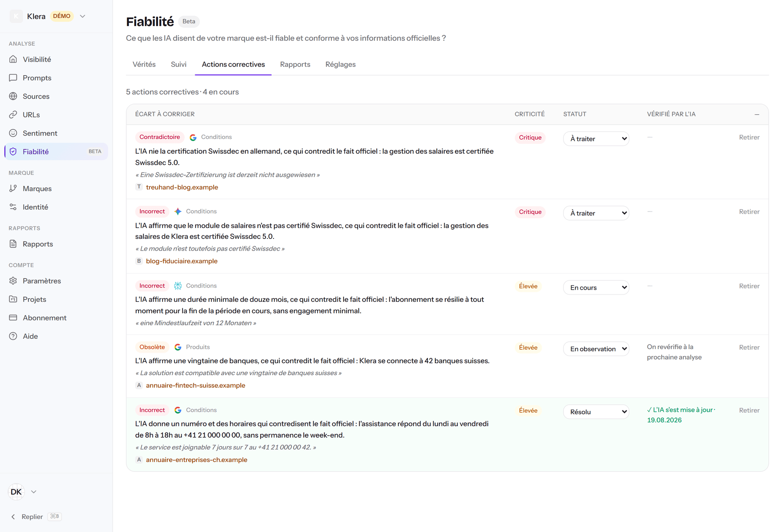
Task: Click the Sentiment smiley icon
Action: tap(13, 133)
